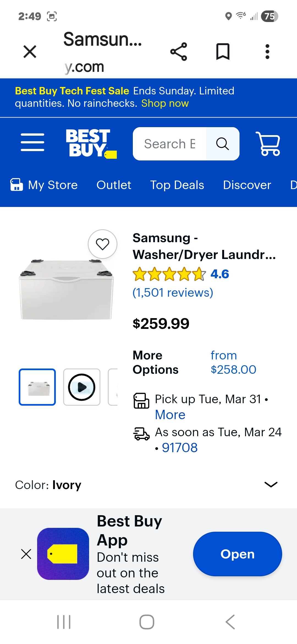This screenshot has width=297, height=644.
Task: Focus the Best Buy search field
Action: [x=170, y=144]
